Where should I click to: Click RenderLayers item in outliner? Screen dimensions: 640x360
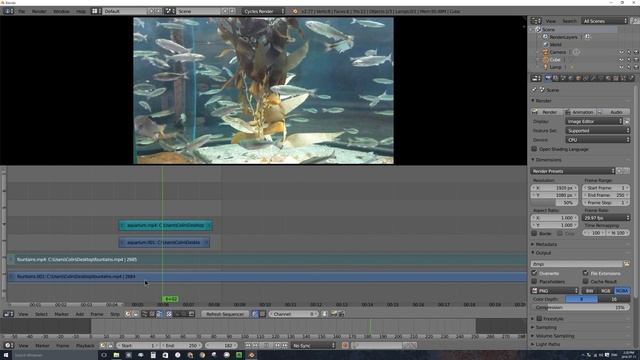(x=563, y=37)
